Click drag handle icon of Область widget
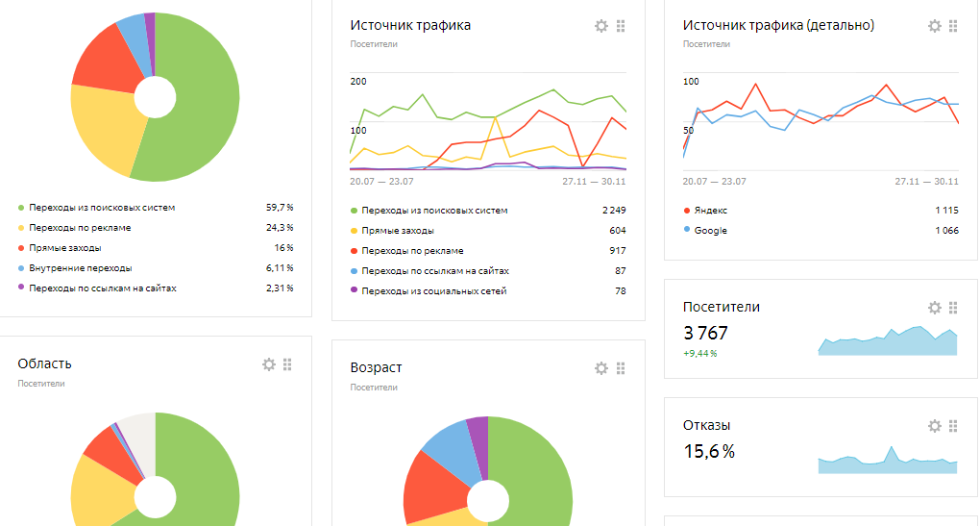 [x=287, y=364]
